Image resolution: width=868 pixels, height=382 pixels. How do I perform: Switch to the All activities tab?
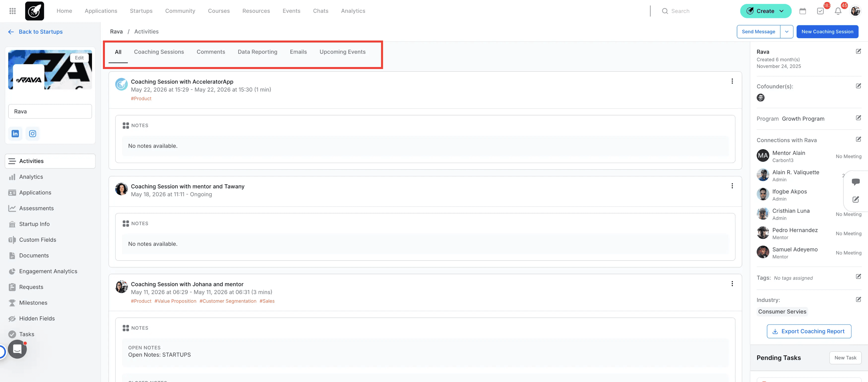(118, 52)
